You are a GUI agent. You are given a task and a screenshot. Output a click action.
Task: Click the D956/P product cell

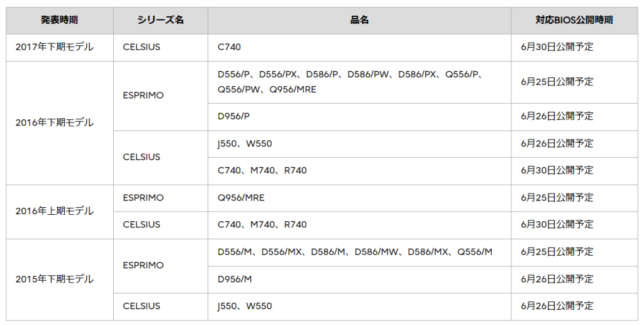pyautogui.click(x=359, y=117)
